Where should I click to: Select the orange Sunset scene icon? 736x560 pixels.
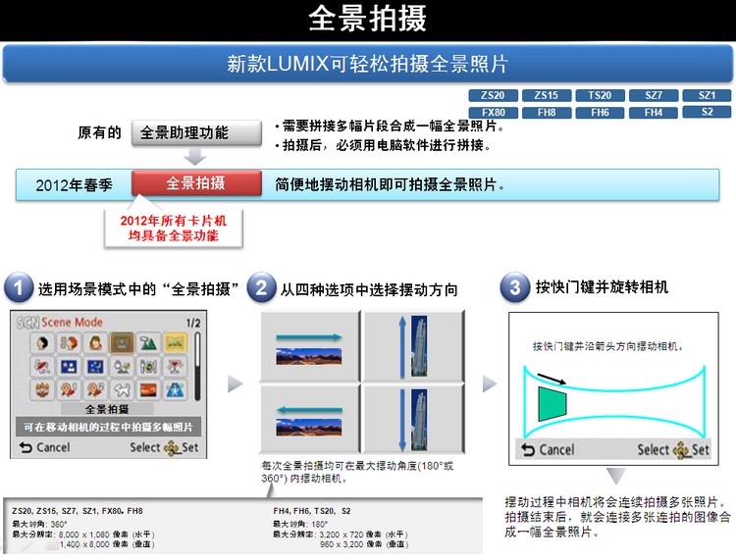(x=148, y=389)
